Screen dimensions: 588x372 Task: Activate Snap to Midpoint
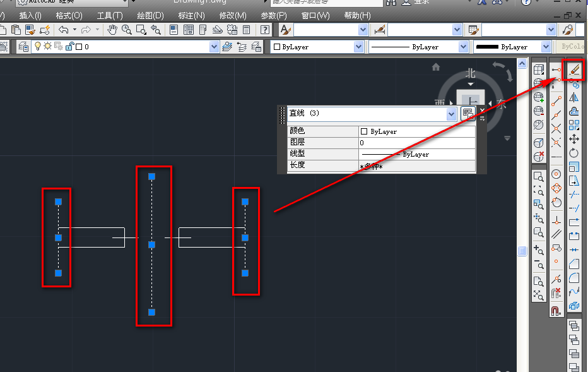(556, 115)
